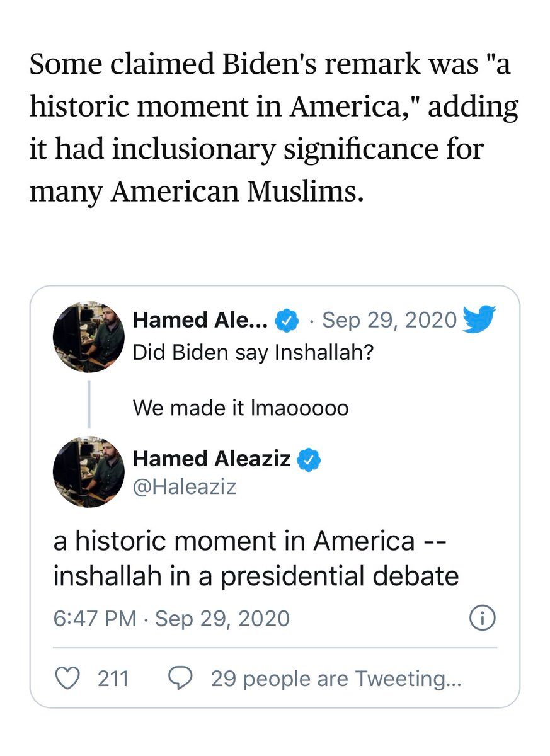Screen dimensions: 550x756
Task: Open the top quoted tweet's profile avatar
Action: [x=88, y=336]
